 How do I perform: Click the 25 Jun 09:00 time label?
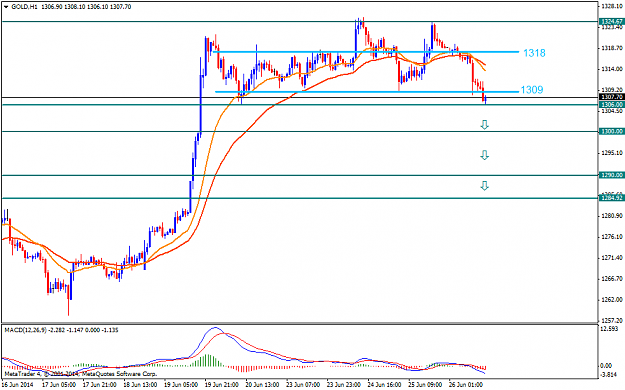click(425, 385)
